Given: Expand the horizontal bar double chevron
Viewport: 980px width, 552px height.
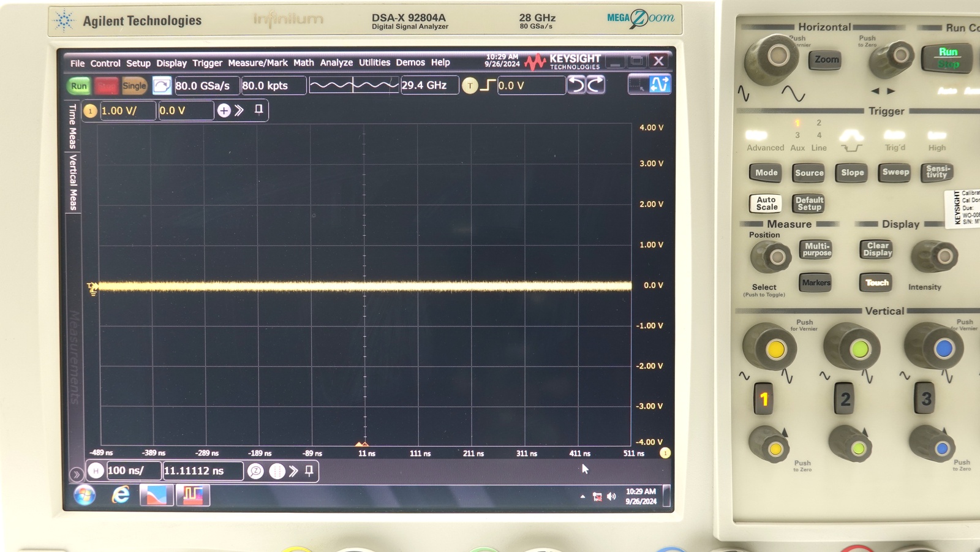Looking at the screenshot, I should coord(293,471).
